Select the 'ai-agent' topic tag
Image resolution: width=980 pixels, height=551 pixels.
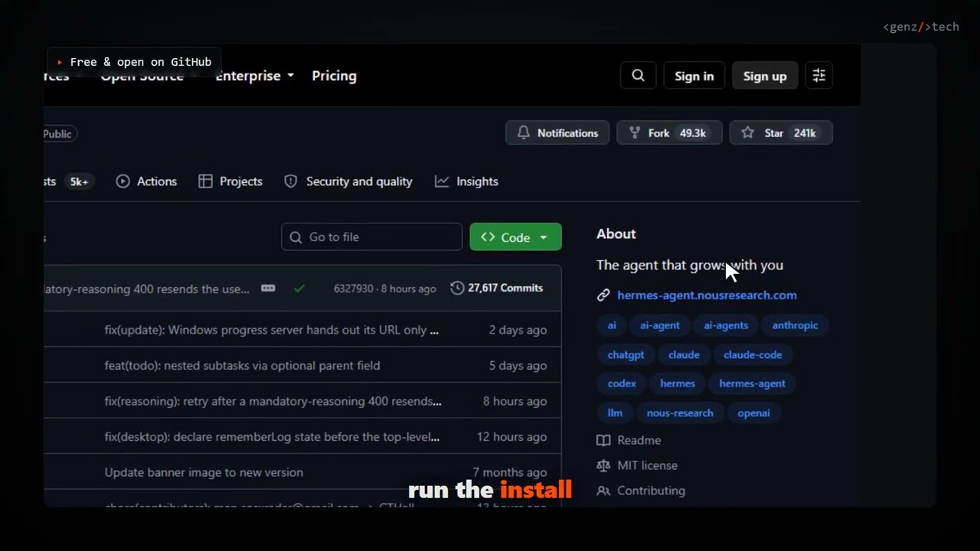point(660,325)
